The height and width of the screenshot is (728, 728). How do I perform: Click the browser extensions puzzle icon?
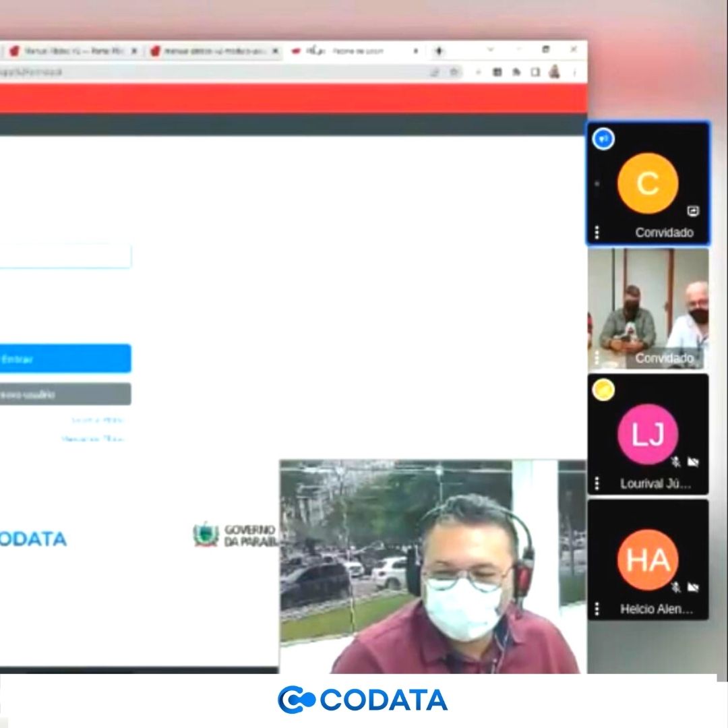point(497,71)
